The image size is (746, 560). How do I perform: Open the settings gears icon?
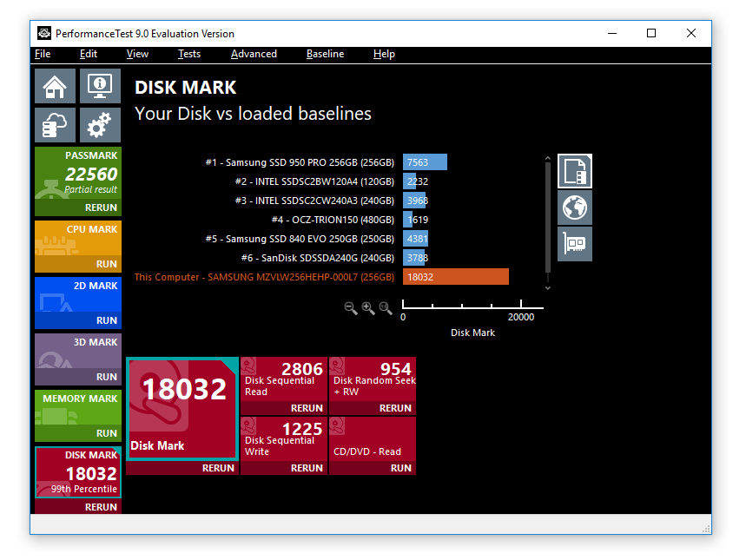tap(100, 125)
